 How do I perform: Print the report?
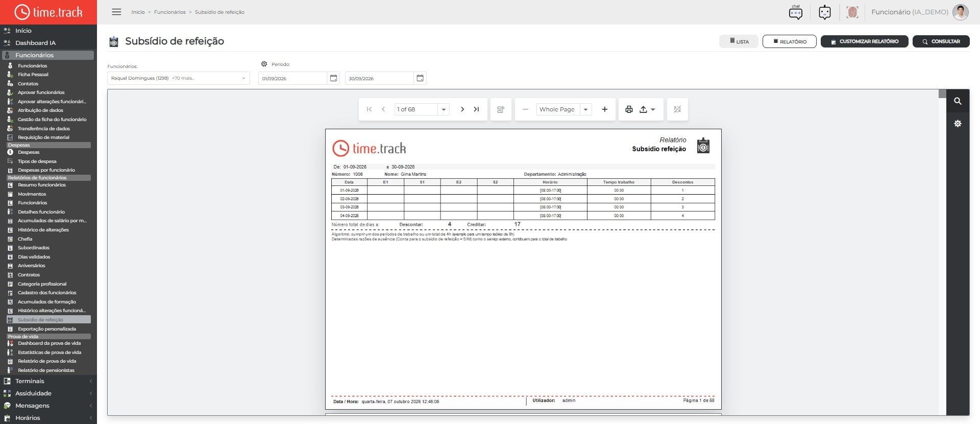629,109
